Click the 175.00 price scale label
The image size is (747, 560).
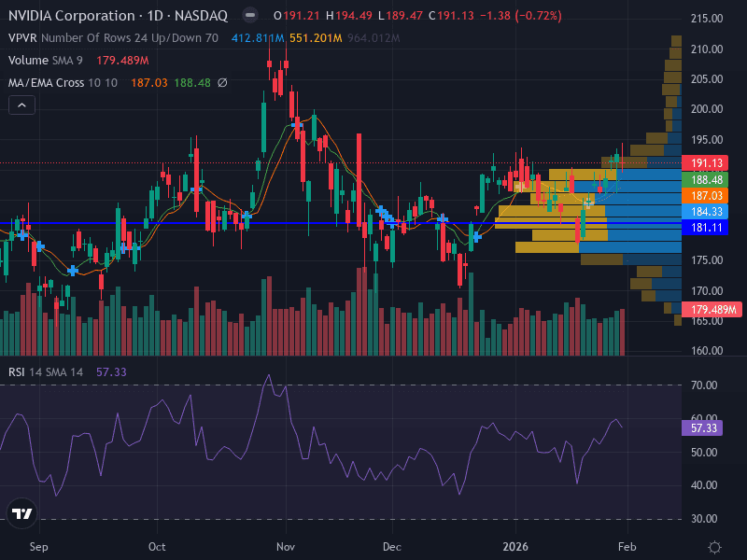707,260
